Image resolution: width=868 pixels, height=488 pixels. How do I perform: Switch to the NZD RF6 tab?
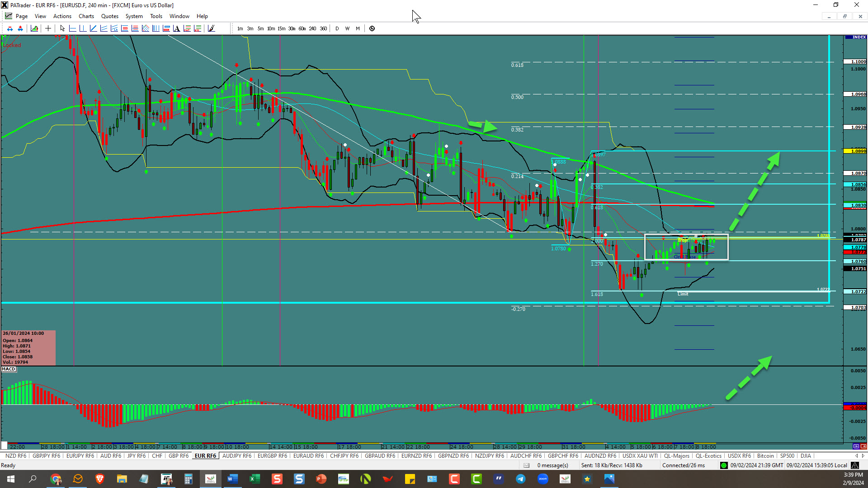click(16, 456)
